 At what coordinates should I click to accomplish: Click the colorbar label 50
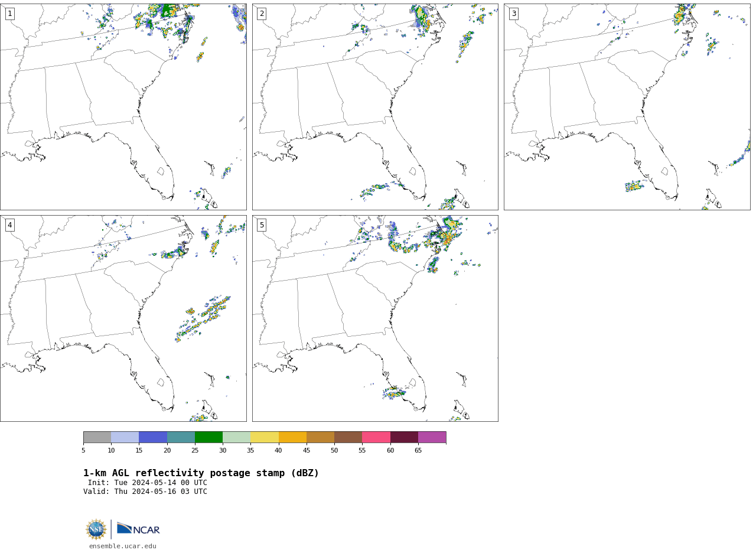pyautogui.click(x=334, y=451)
